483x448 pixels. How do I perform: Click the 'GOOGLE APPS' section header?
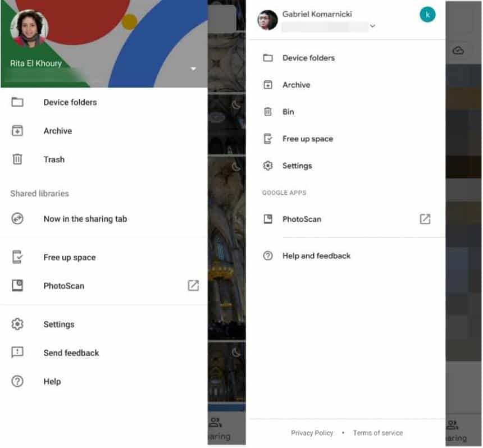tap(284, 193)
